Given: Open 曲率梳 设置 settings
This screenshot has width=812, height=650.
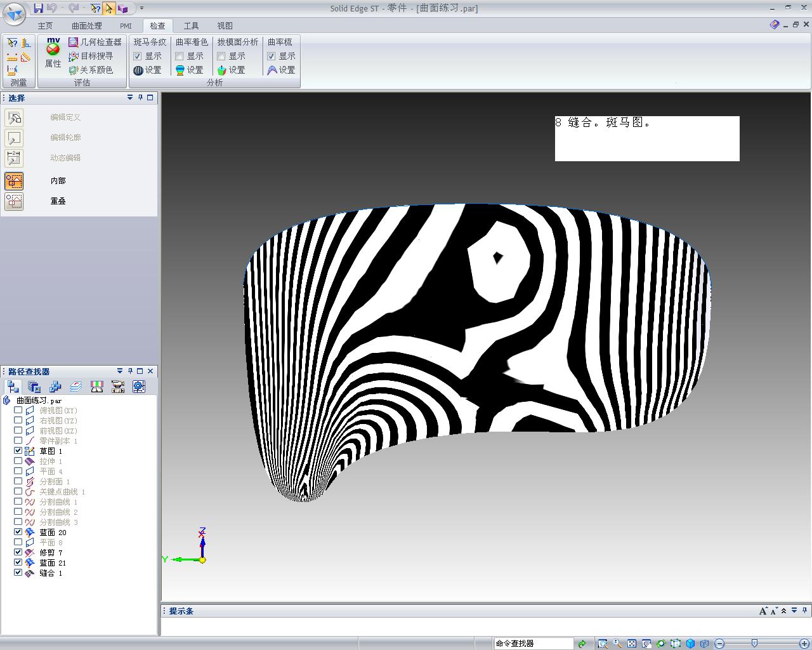Looking at the screenshot, I should pyautogui.click(x=282, y=70).
